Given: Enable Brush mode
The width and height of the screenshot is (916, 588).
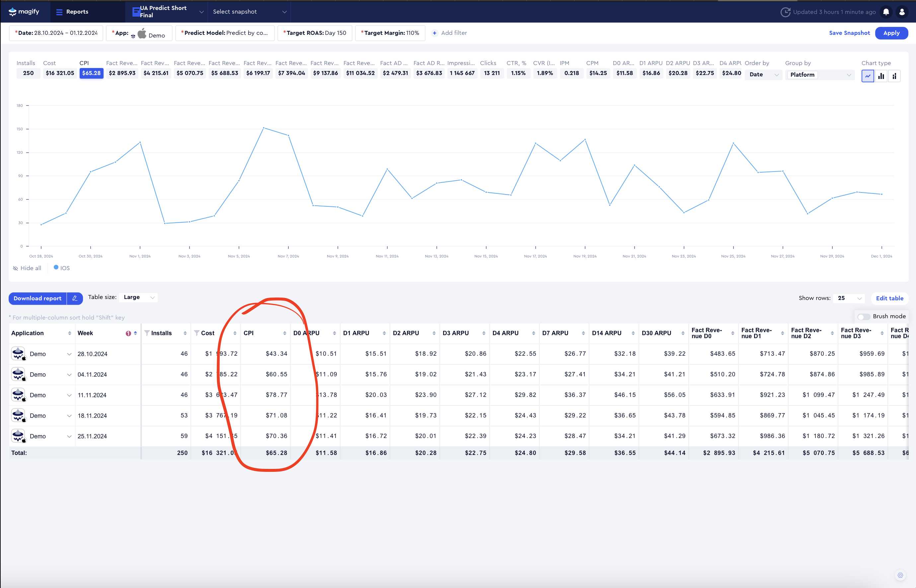Looking at the screenshot, I should click(864, 317).
